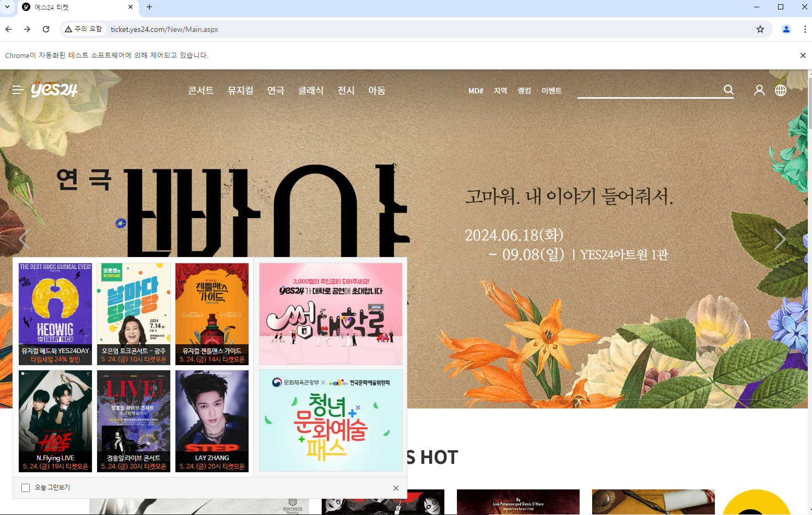
Task: Open the 연극 menu
Action: click(x=276, y=90)
